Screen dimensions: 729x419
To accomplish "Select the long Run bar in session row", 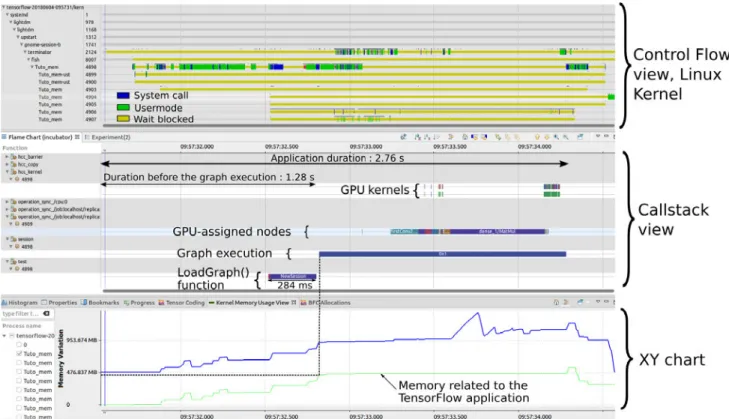I will [443, 254].
